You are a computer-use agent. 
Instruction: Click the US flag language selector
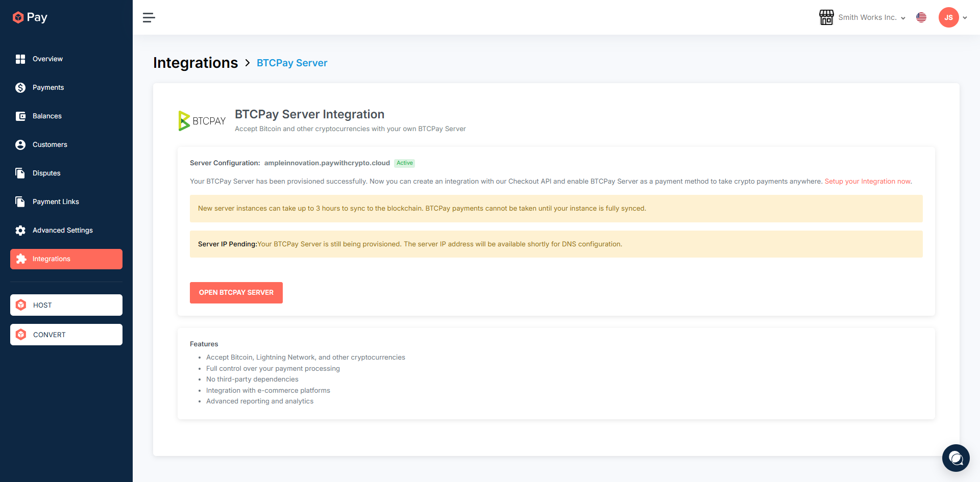[921, 17]
